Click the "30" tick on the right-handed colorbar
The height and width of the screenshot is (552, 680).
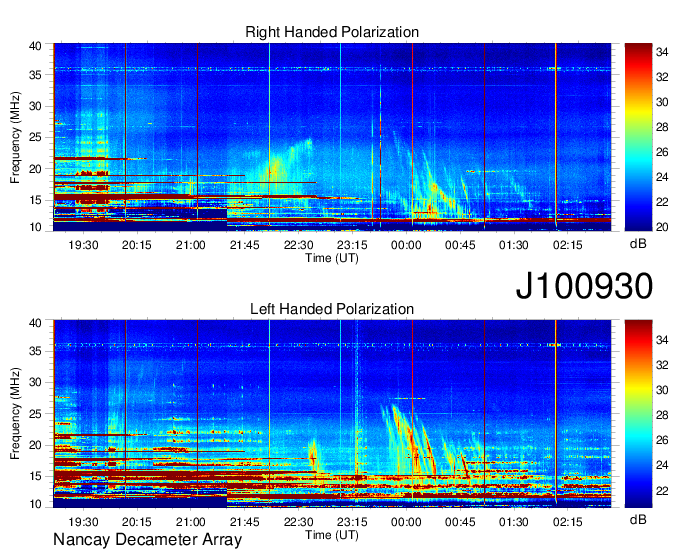point(662,102)
